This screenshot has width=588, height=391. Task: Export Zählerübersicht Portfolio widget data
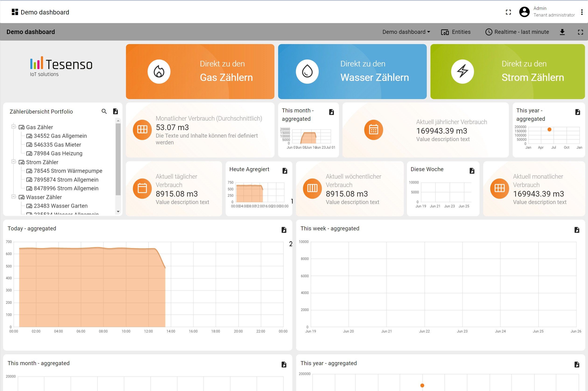point(115,111)
